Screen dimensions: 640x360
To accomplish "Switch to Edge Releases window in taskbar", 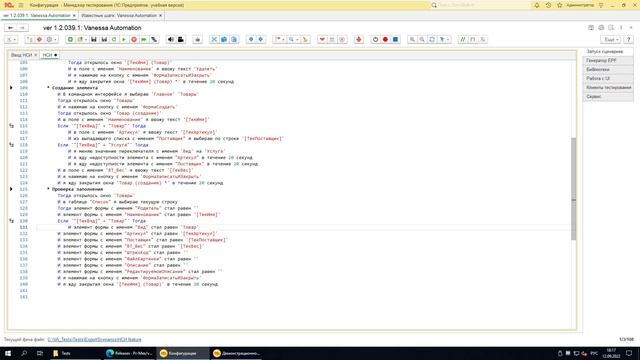I will coord(129,353).
